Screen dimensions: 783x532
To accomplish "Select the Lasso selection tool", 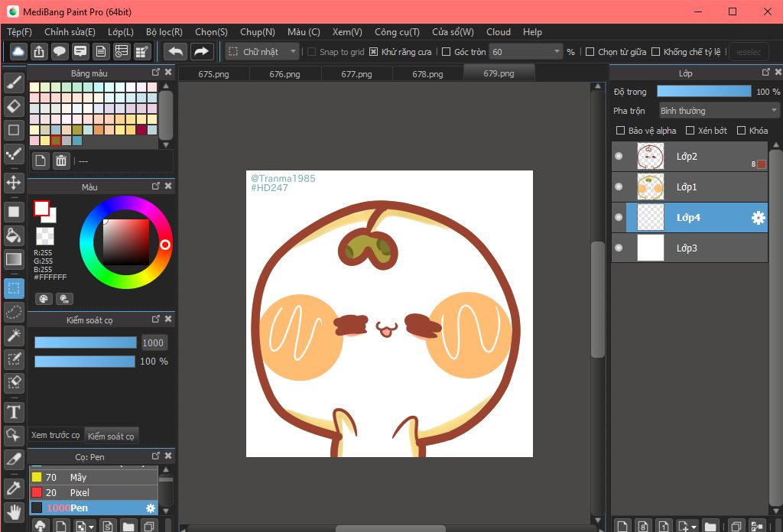I will [x=14, y=313].
